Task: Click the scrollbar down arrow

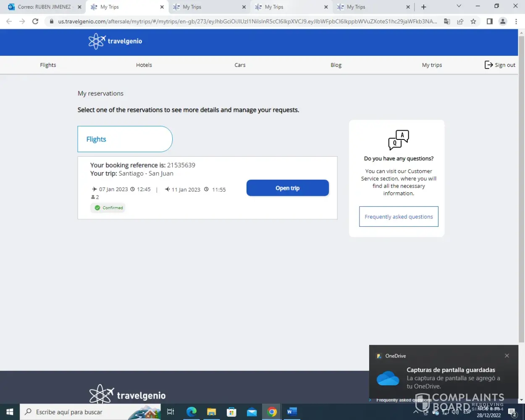Action: tap(521, 400)
